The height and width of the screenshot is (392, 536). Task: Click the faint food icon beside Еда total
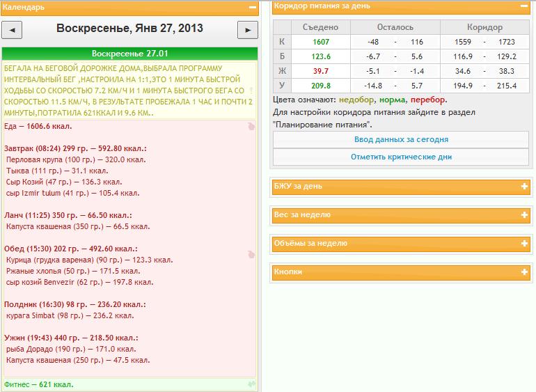click(251, 127)
